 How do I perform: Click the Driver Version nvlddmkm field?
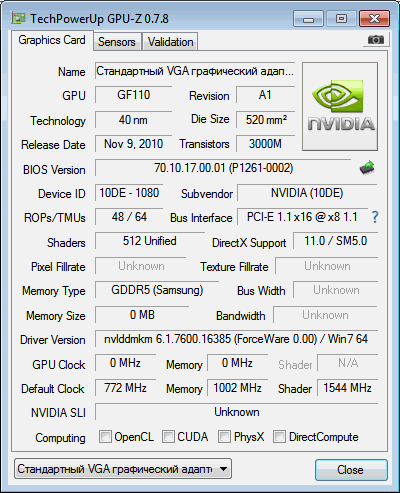[x=236, y=339]
